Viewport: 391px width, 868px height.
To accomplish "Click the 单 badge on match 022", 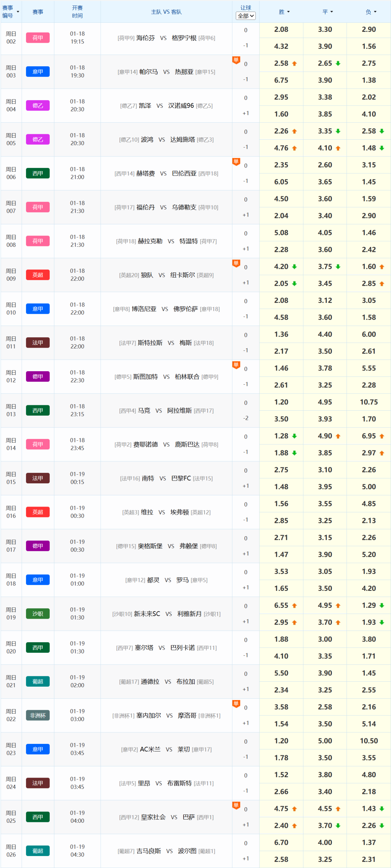I will click(x=236, y=704).
